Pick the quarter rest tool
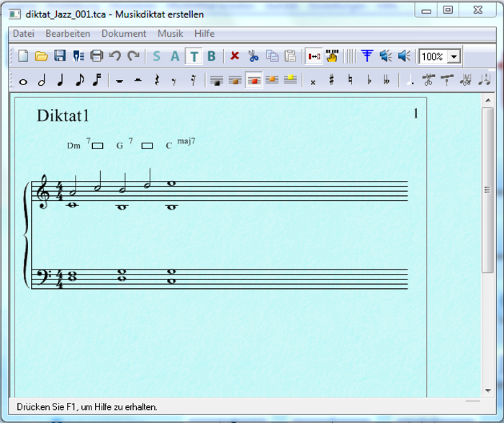Screen dimensions: 504x423 click(x=156, y=81)
